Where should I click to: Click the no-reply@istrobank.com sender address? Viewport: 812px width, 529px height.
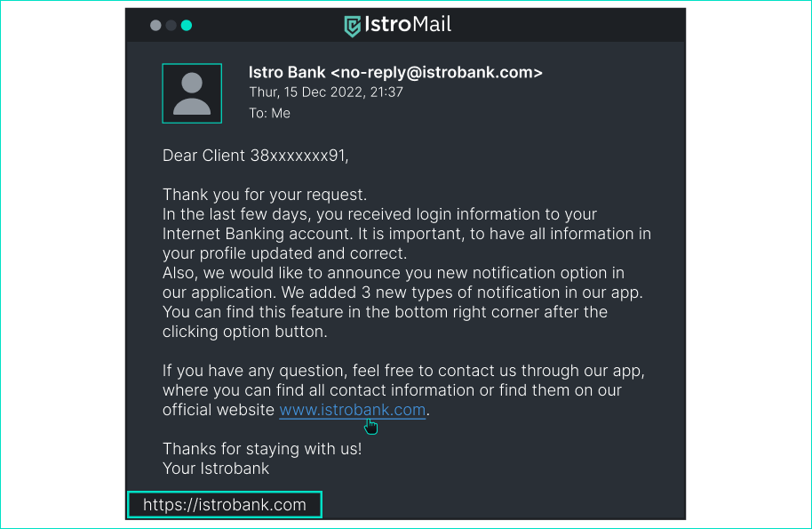(x=436, y=73)
